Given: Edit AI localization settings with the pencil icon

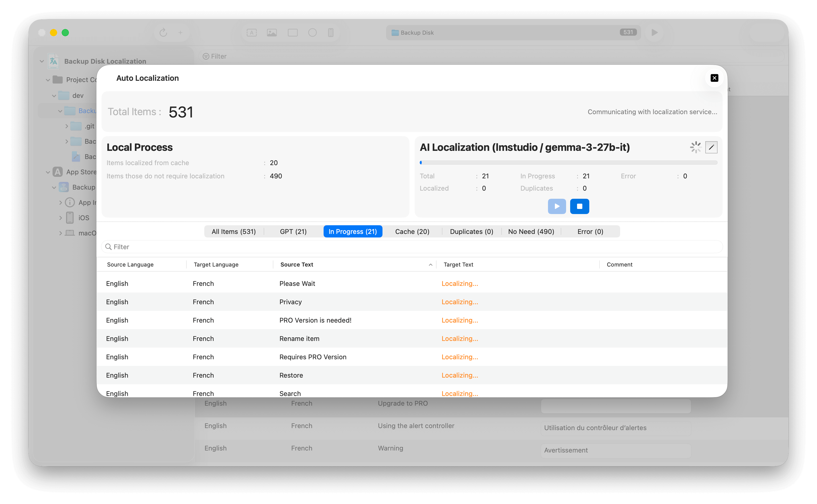Looking at the screenshot, I should point(711,147).
